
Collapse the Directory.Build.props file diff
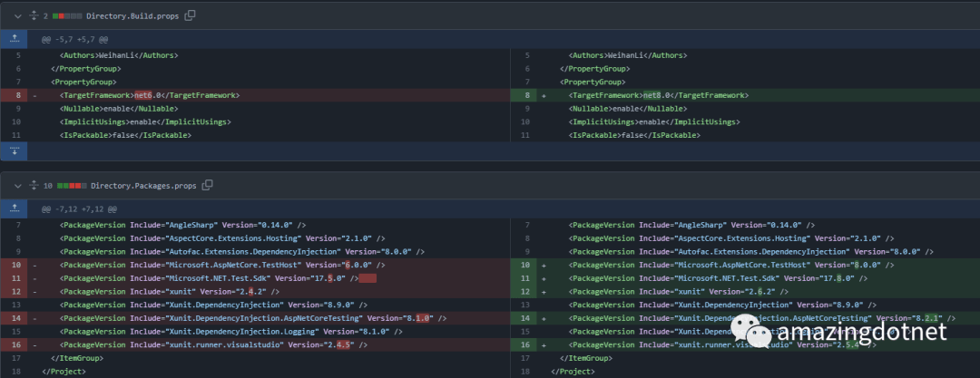tap(15, 15)
